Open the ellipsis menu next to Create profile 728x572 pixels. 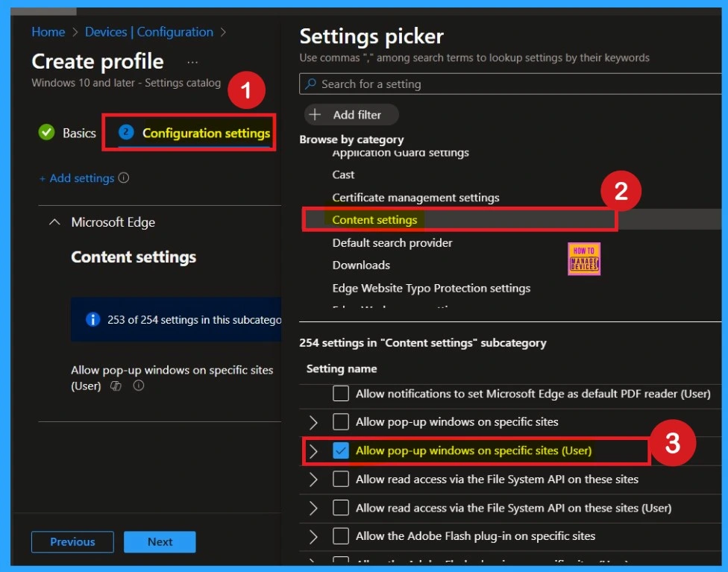pos(193,62)
